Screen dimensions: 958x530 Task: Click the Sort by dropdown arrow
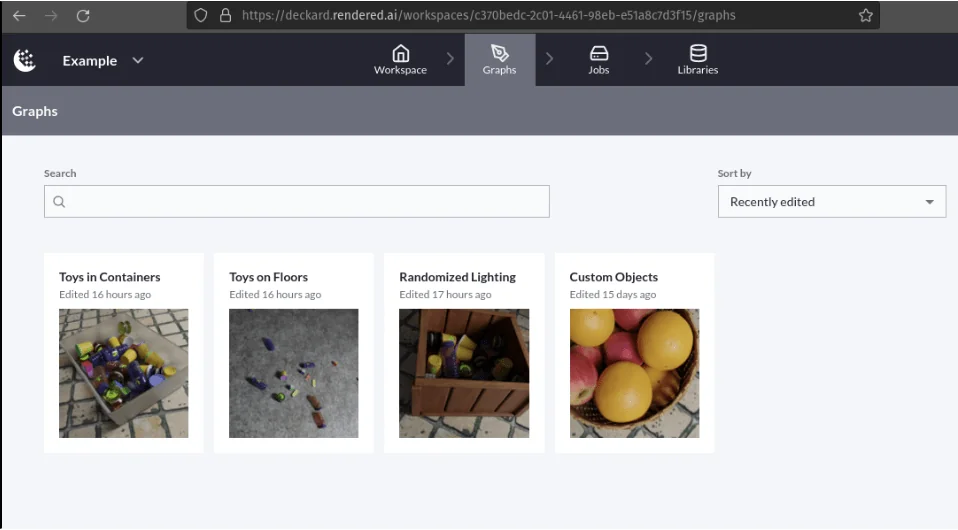point(929,202)
